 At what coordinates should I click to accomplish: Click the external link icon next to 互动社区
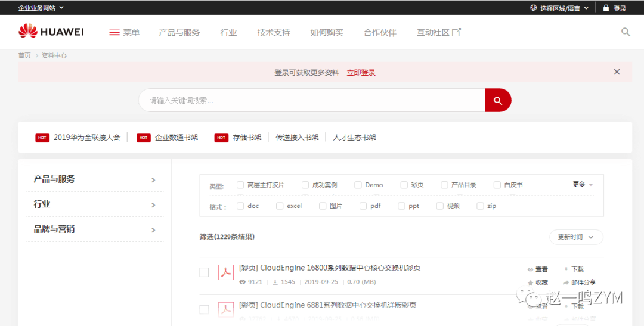pos(456,32)
